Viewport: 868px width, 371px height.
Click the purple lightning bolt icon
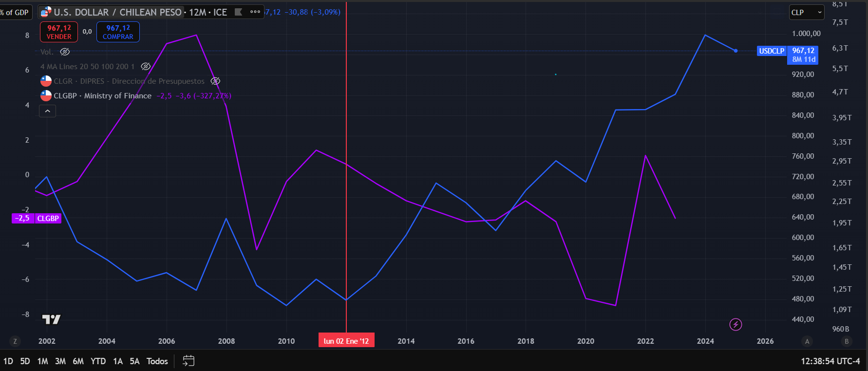pyautogui.click(x=736, y=324)
